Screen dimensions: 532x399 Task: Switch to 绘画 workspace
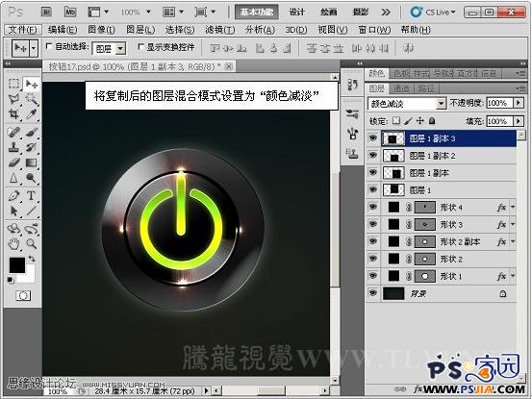click(x=328, y=12)
